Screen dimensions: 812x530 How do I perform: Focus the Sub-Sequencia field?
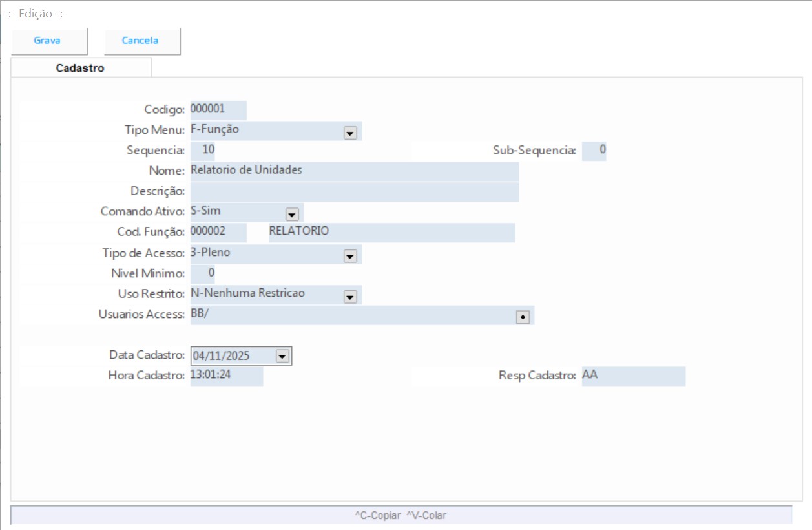click(x=594, y=151)
